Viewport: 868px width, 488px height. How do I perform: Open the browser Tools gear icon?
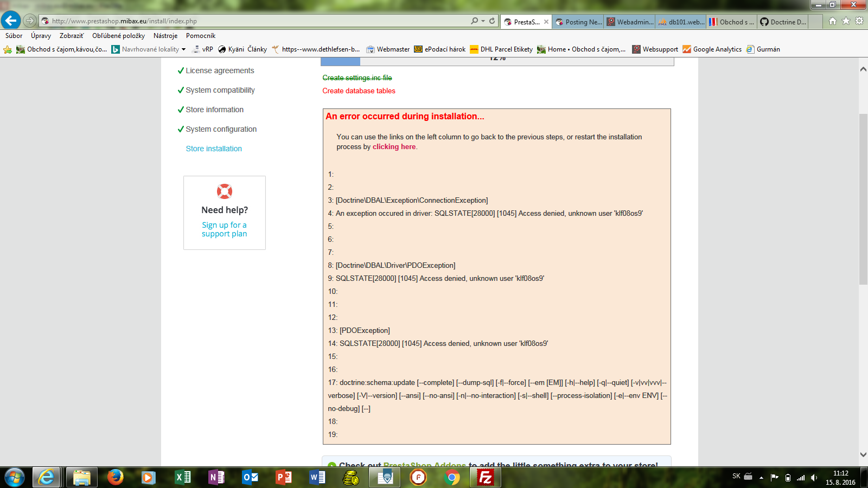point(859,21)
